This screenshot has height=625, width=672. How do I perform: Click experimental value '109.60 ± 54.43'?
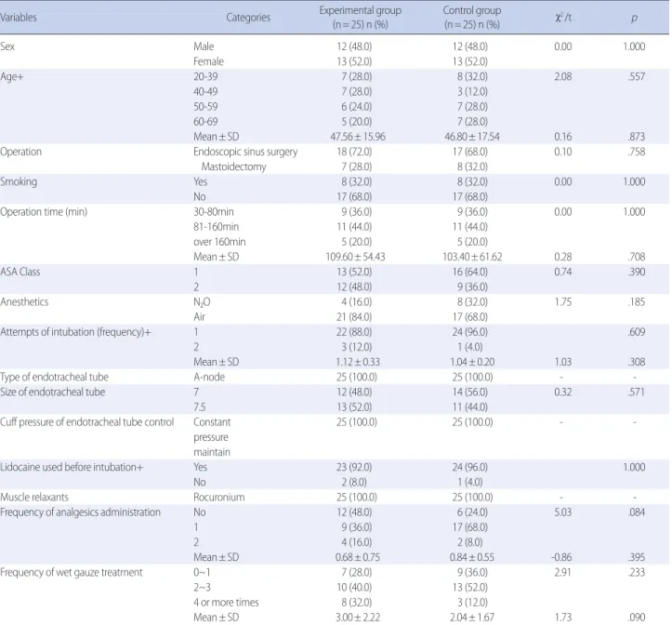[355, 257]
